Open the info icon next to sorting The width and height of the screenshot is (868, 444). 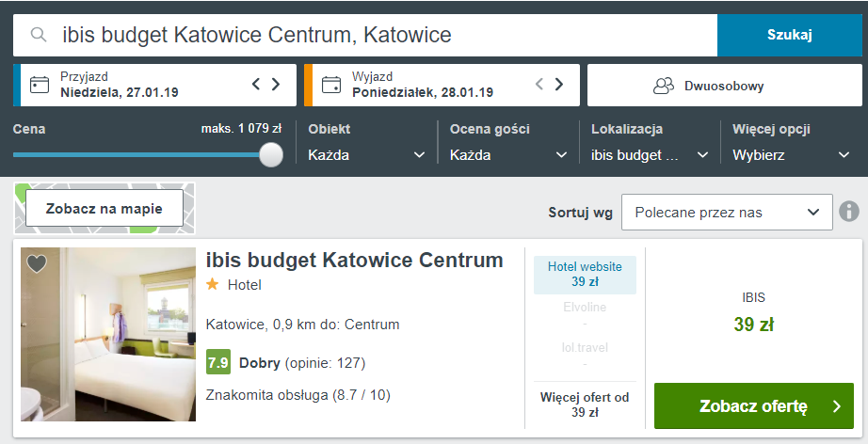coord(849,212)
